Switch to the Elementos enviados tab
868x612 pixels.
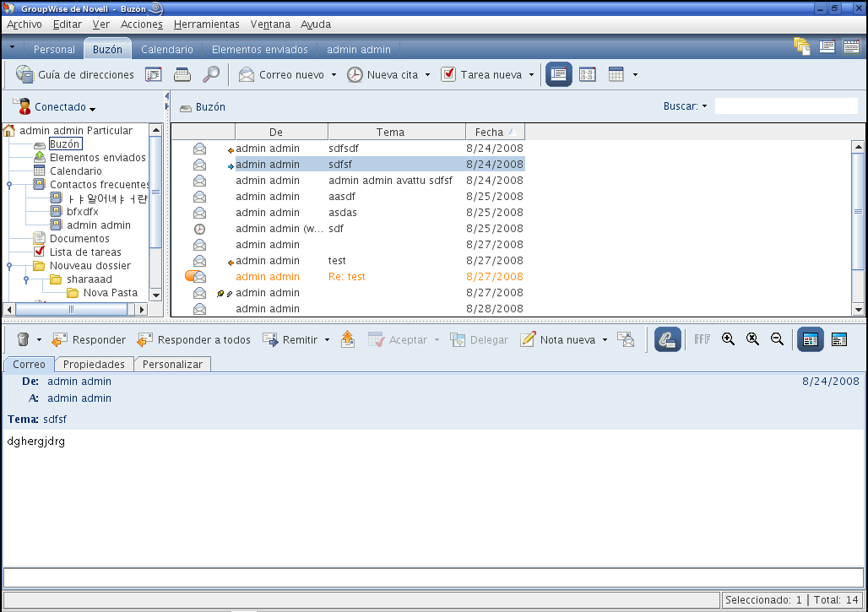259,49
